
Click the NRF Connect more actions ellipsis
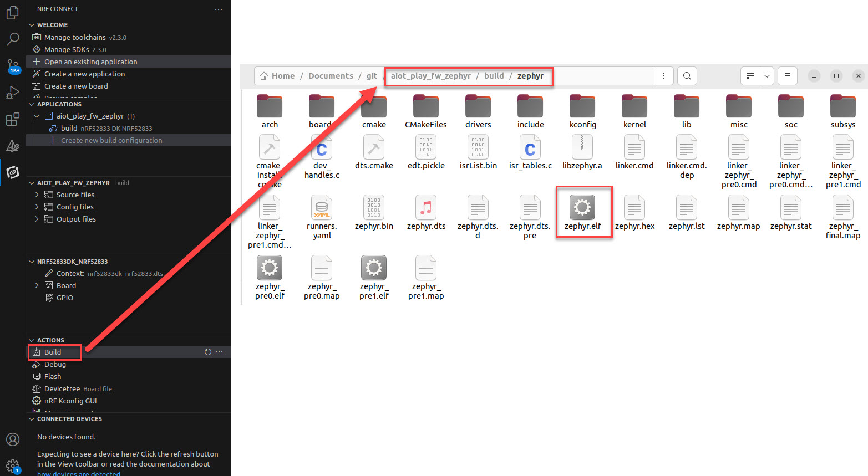point(219,9)
